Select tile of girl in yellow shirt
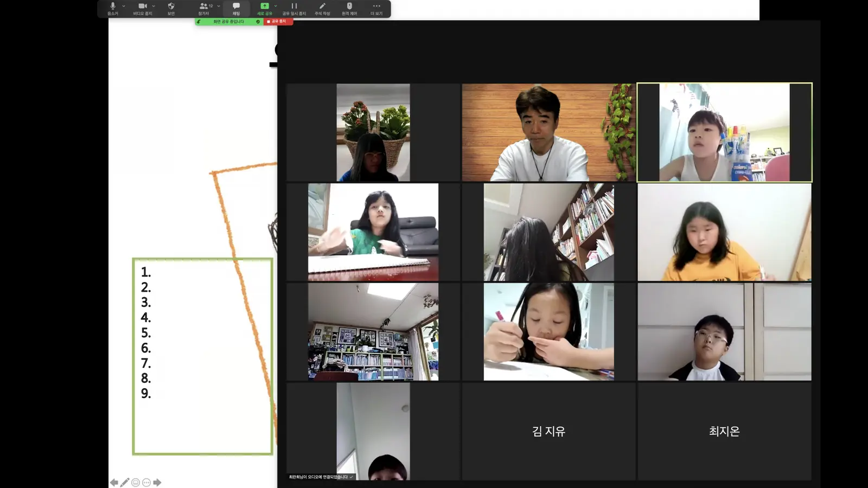Image resolution: width=868 pixels, height=488 pixels. (724, 232)
